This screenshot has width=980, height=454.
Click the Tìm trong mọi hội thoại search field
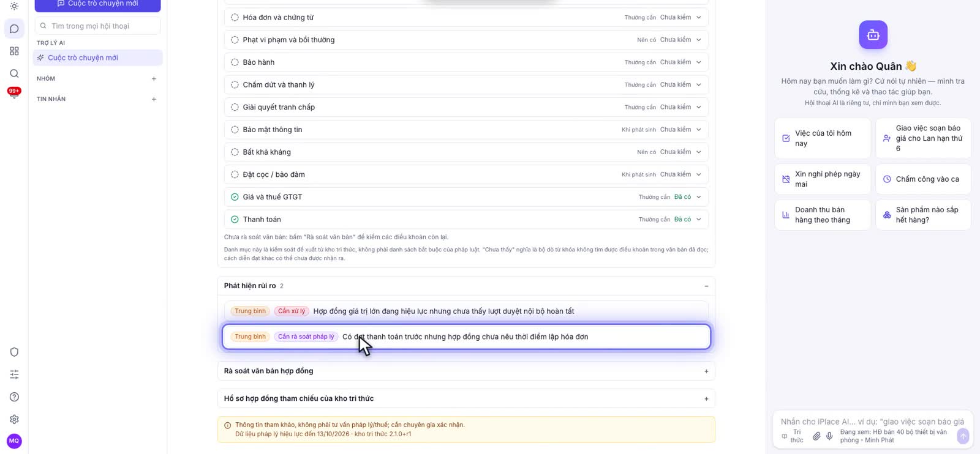(98, 26)
